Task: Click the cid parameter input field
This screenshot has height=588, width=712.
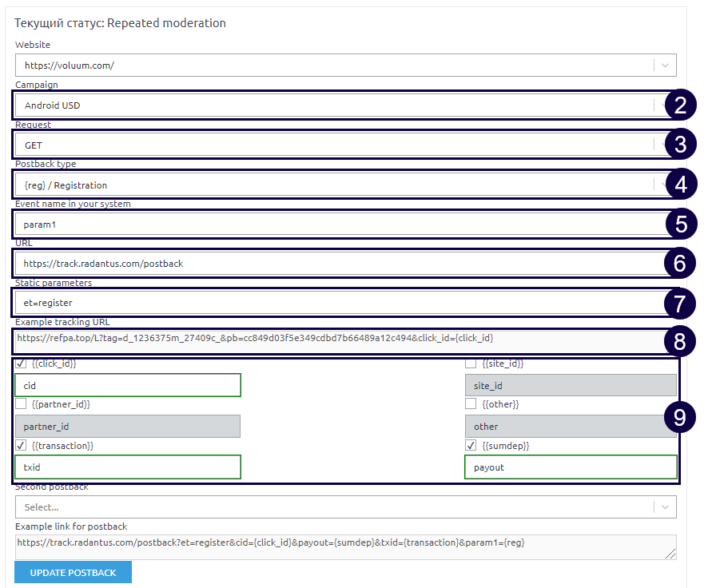Action: coord(128,386)
